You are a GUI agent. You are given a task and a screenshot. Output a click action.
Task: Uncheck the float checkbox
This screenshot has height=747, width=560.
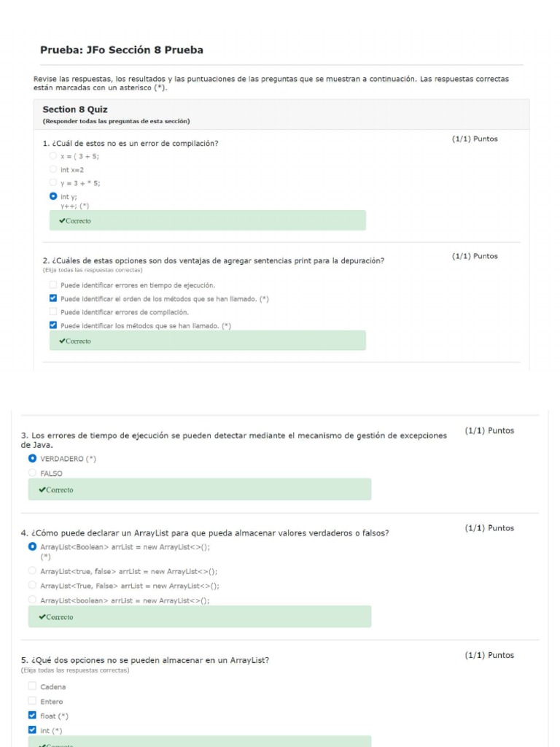(x=32, y=716)
